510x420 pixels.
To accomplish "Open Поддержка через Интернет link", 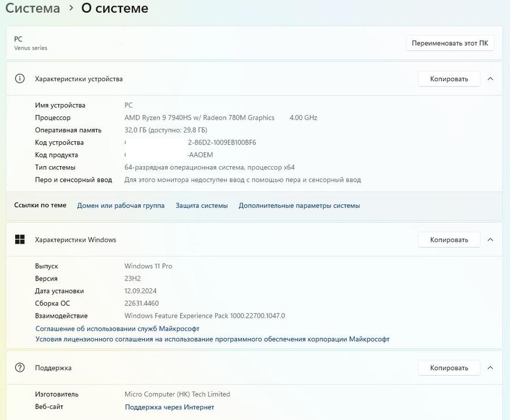I will (169, 407).
